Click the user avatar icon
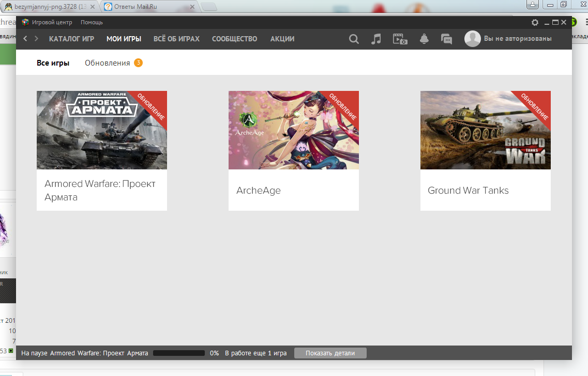This screenshot has width=588, height=376. 472,39
